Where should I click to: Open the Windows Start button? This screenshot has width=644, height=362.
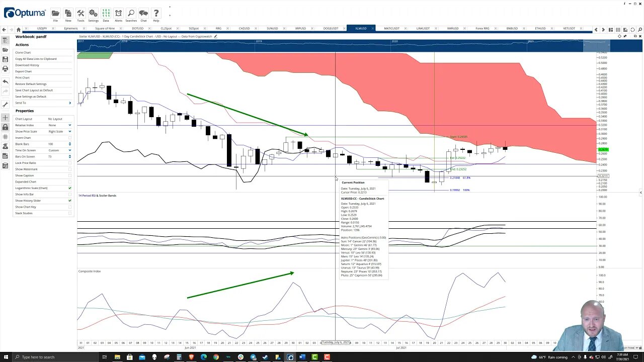5,357
